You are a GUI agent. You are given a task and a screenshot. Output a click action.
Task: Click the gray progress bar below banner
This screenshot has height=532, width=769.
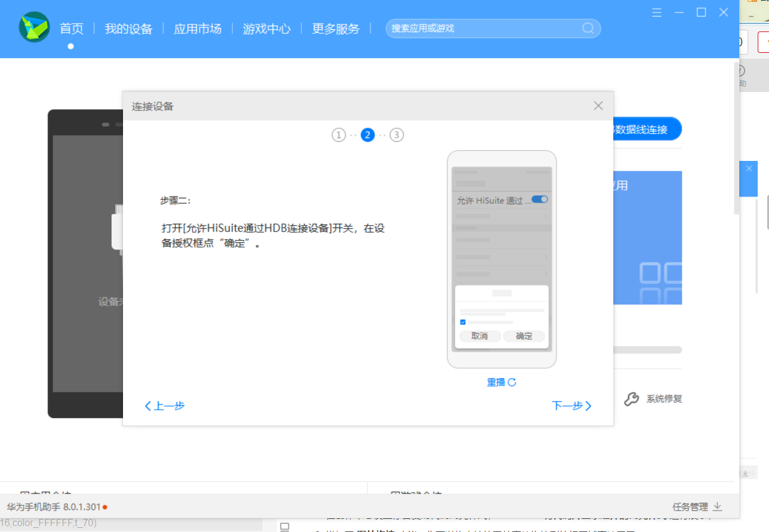click(x=648, y=350)
